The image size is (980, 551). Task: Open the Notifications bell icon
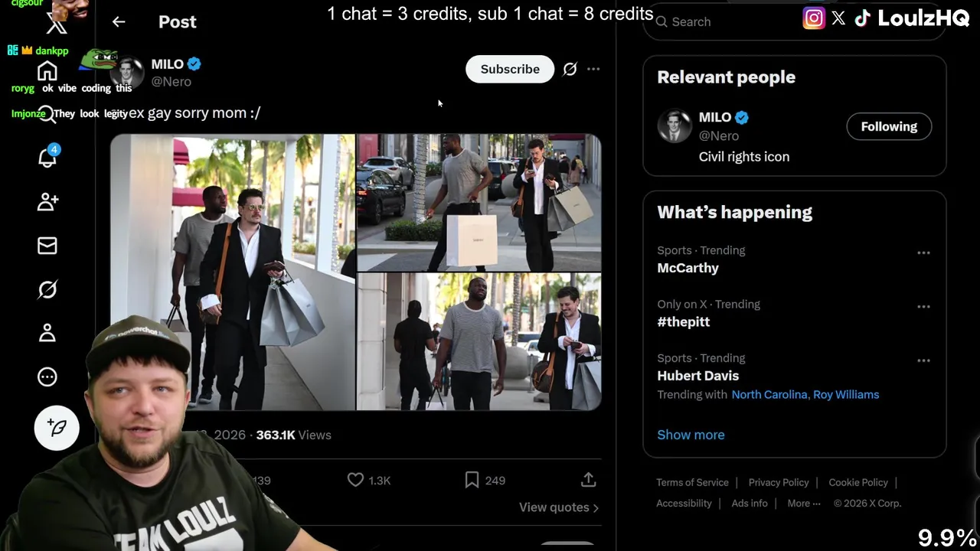coord(47,158)
